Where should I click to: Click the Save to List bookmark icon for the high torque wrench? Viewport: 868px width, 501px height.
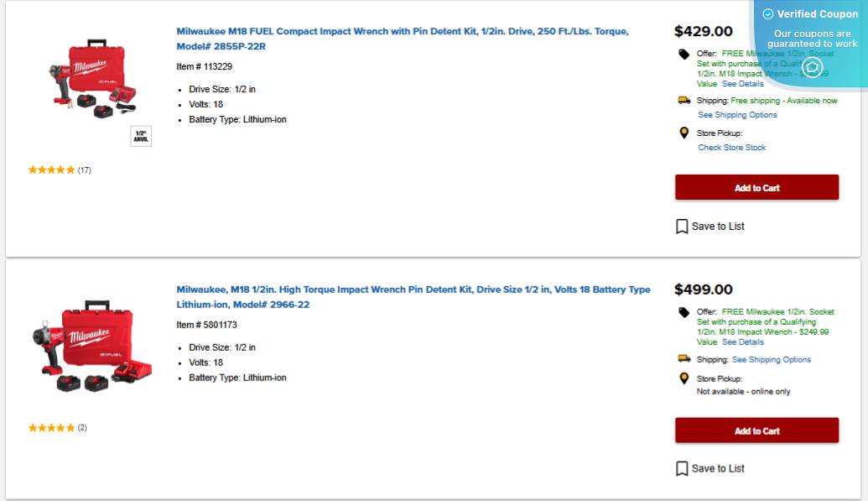tap(682, 469)
